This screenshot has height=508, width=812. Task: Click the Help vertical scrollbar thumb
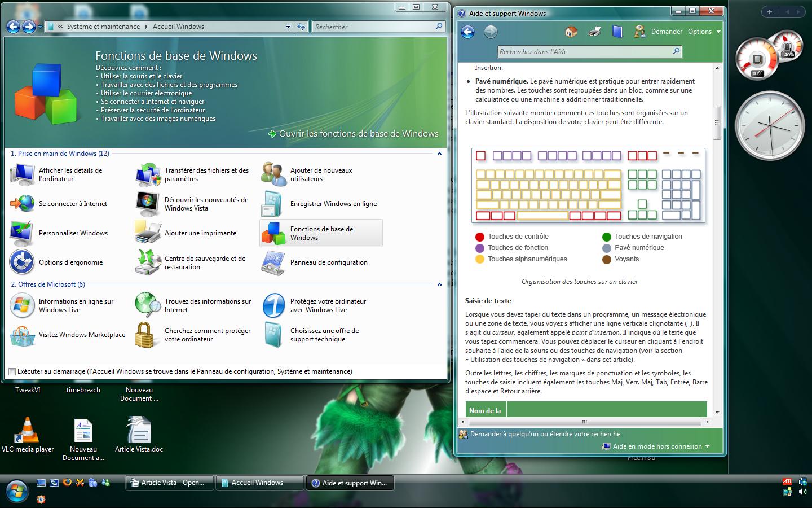point(717,122)
